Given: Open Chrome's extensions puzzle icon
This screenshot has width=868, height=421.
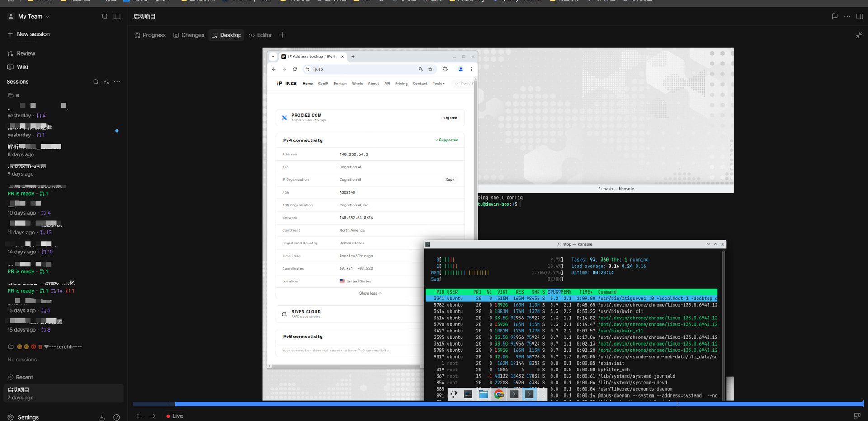Looking at the screenshot, I should pos(445,69).
